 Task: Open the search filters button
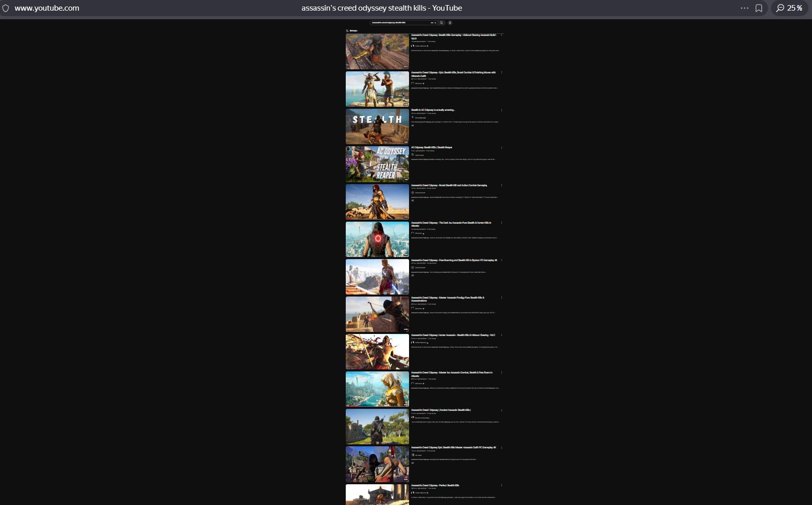coord(351,31)
